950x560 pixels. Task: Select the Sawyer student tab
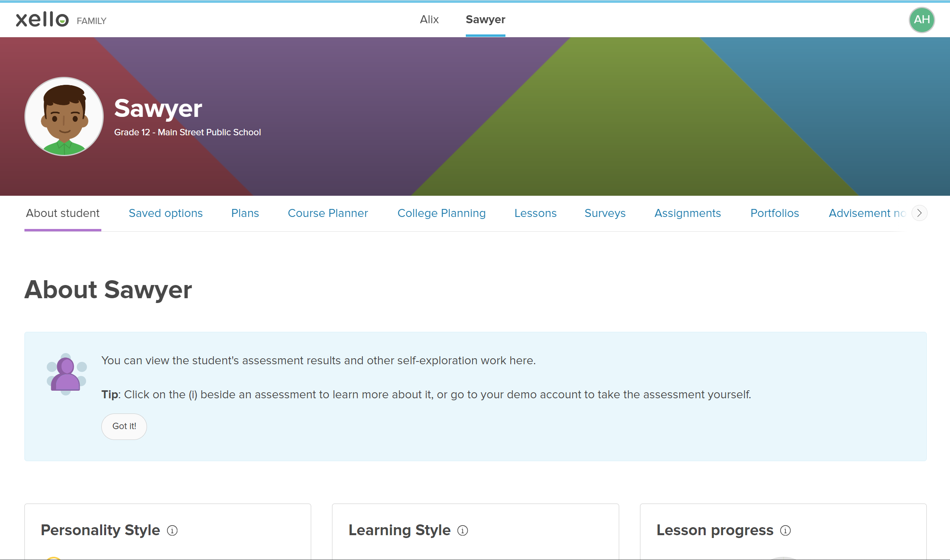485,19
